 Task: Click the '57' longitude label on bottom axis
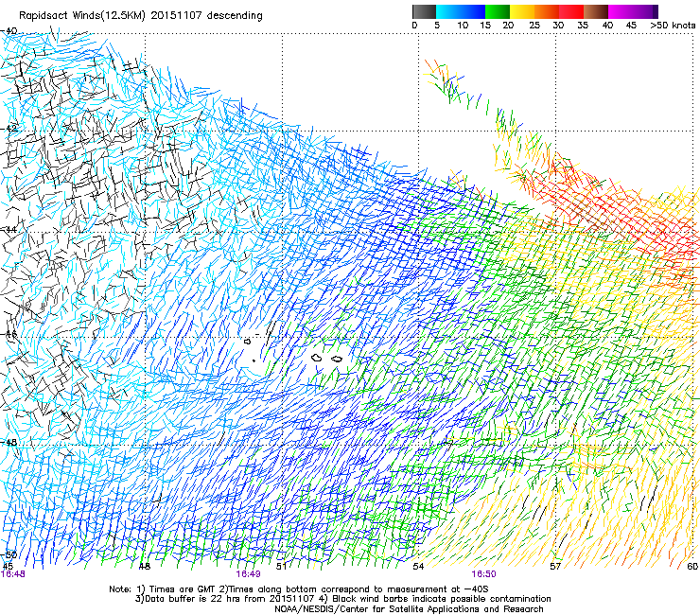(x=555, y=567)
